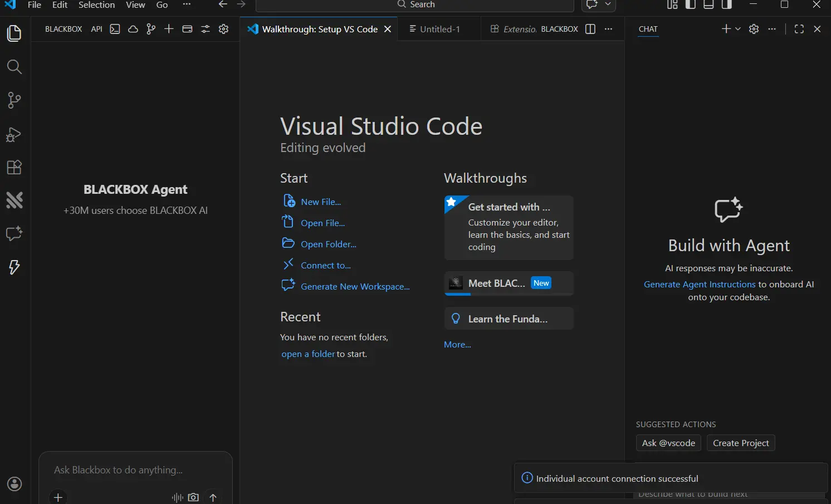Click the camera icon in Blackbox input
Image resolution: width=831 pixels, height=504 pixels.
pos(193,497)
